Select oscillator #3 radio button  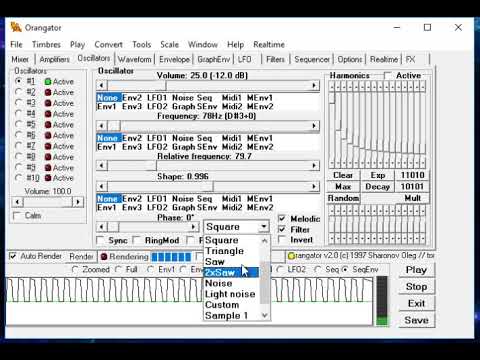(19, 103)
